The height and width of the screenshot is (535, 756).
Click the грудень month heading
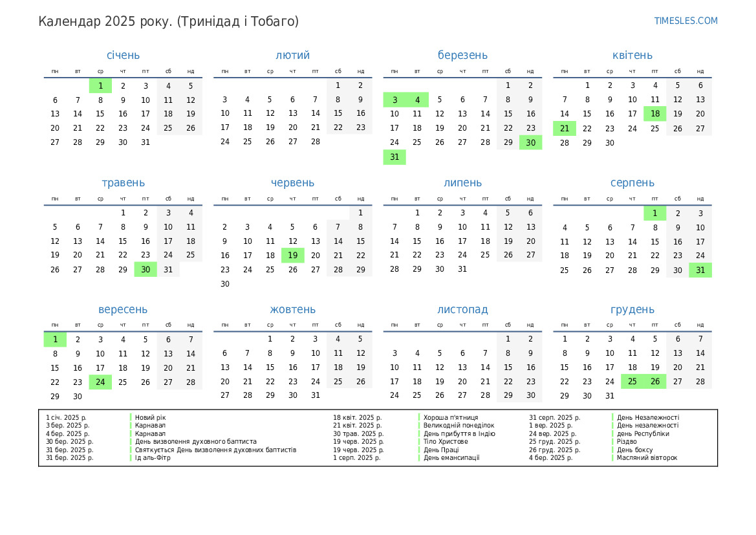(x=632, y=310)
